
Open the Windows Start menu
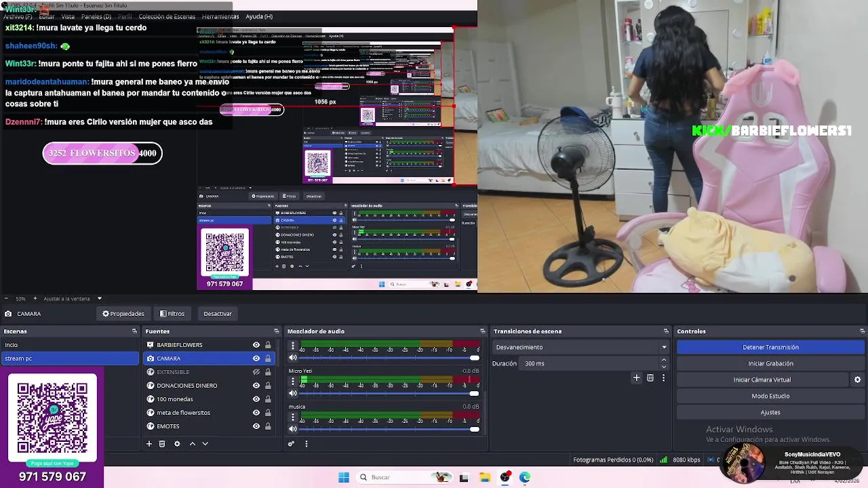[x=344, y=477]
